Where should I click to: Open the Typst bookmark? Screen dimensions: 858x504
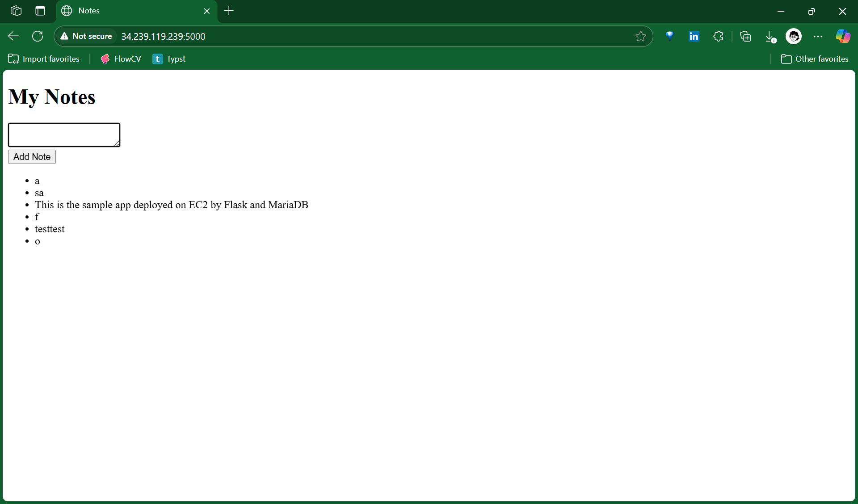(169, 59)
